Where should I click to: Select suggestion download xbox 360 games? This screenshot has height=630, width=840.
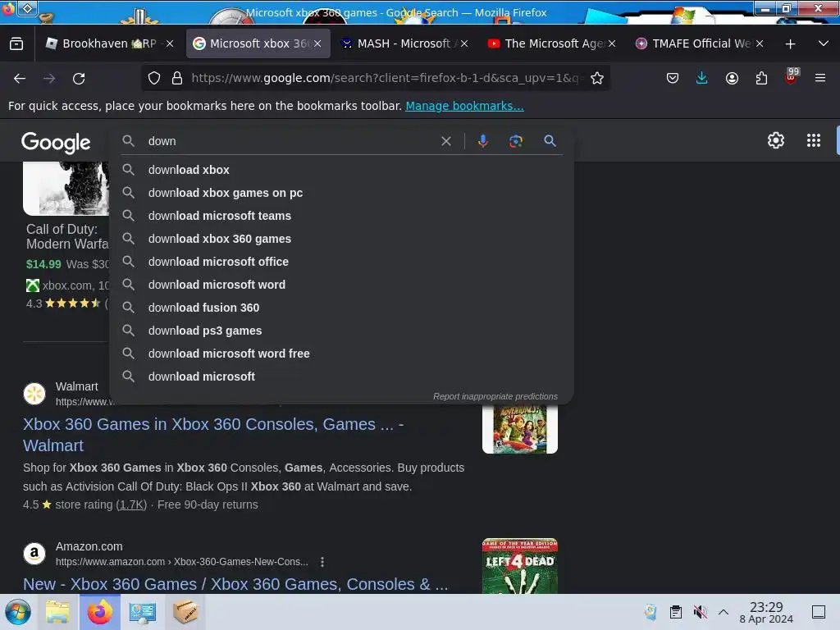(342, 239)
